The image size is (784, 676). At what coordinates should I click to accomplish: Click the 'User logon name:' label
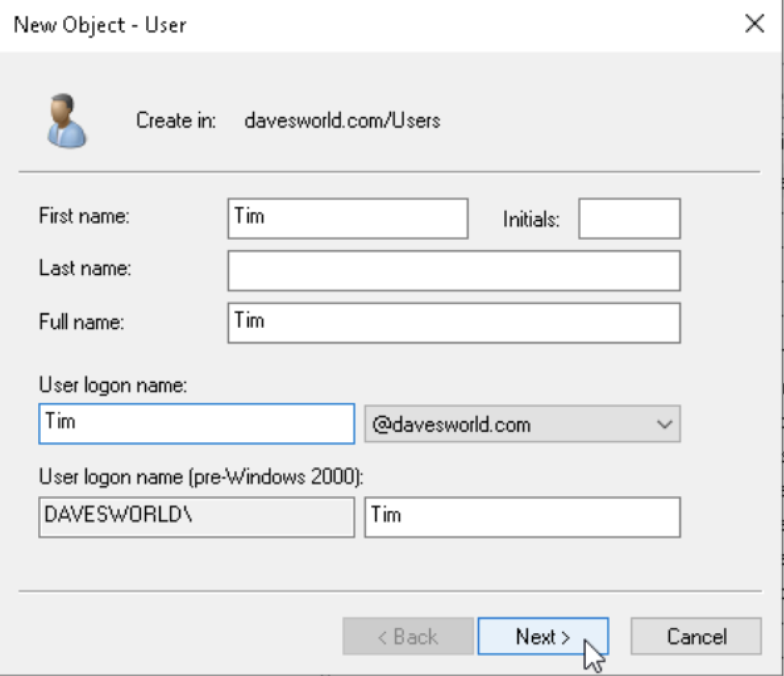pyautogui.click(x=113, y=386)
